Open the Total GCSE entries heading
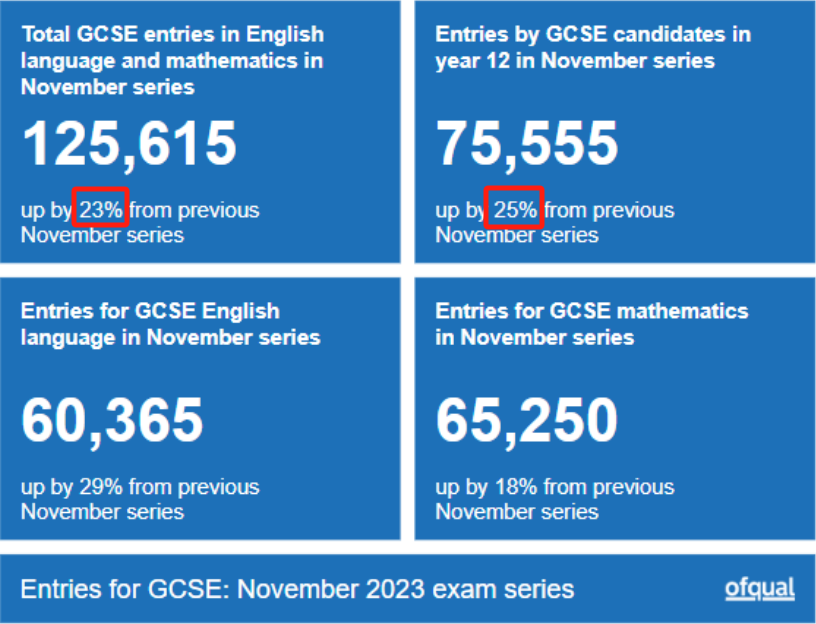The width and height of the screenshot is (816, 624). pyautogui.click(x=172, y=60)
